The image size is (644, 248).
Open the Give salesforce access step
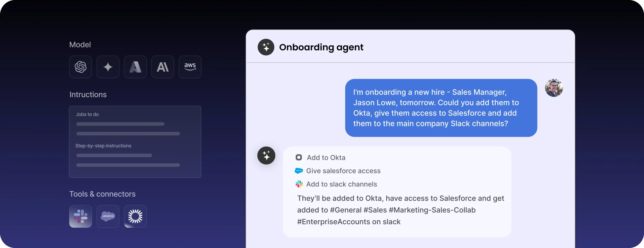[343, 171]
